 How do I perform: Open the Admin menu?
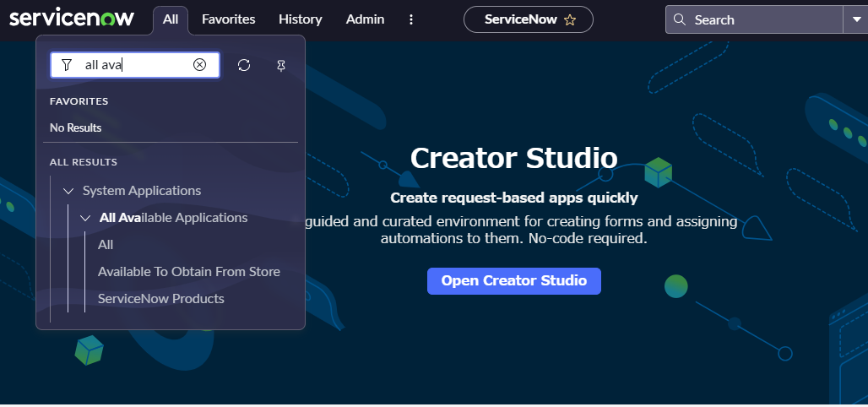pyautogui.click(x=365, y=19)
